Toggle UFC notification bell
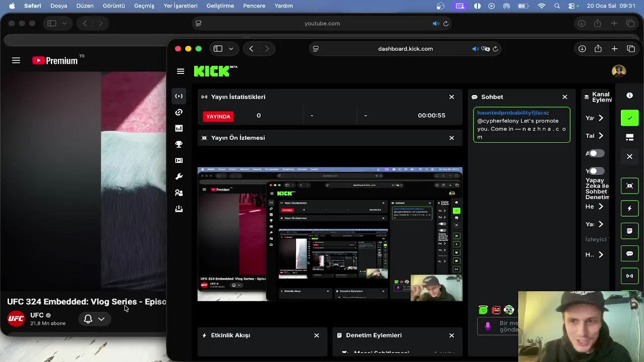Image resolution: width=644 pixels, height=362 pixels. coord(88,319)
